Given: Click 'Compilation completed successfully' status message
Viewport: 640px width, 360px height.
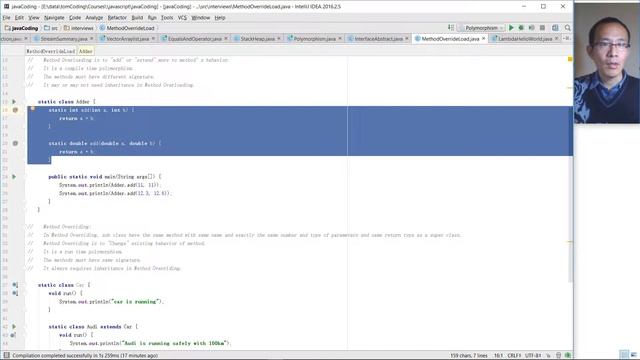Looking at the screenshot, I should tap(85, 356).
